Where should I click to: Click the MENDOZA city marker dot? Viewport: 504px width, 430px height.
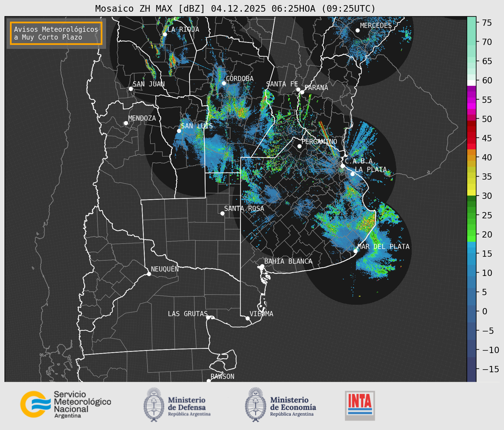point(126,123)
